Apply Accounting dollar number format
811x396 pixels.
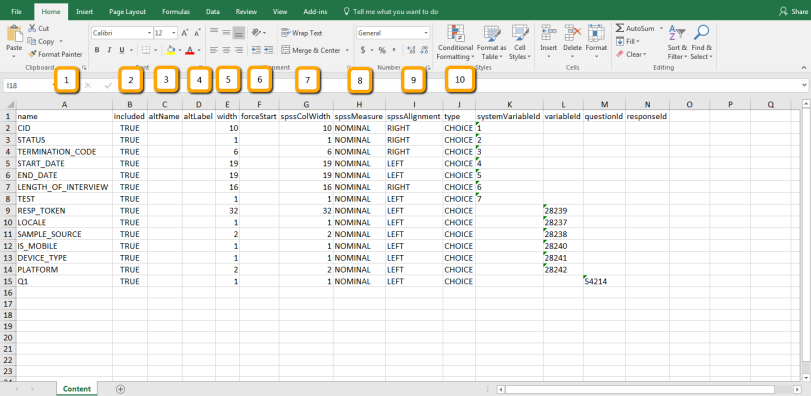(363, 50)
